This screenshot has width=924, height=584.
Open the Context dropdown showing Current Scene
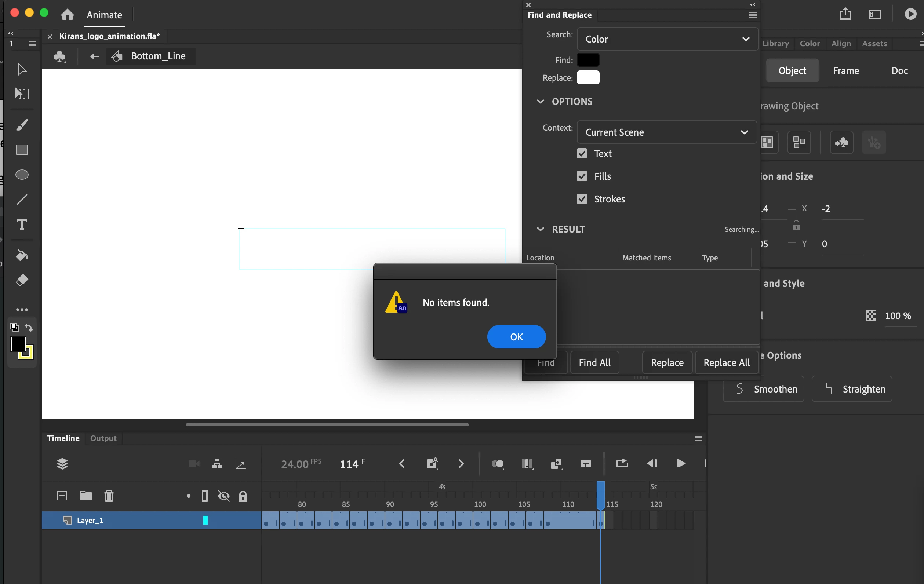click(x=666, y=132)
